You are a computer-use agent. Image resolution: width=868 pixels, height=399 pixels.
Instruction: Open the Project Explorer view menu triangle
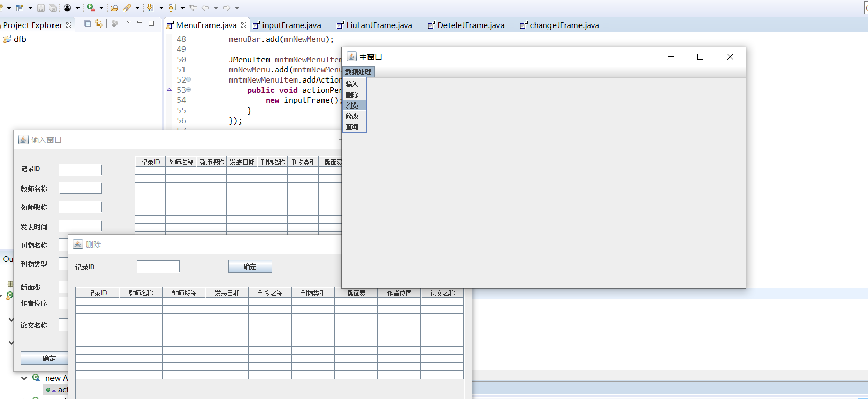[x=129, y=22]
